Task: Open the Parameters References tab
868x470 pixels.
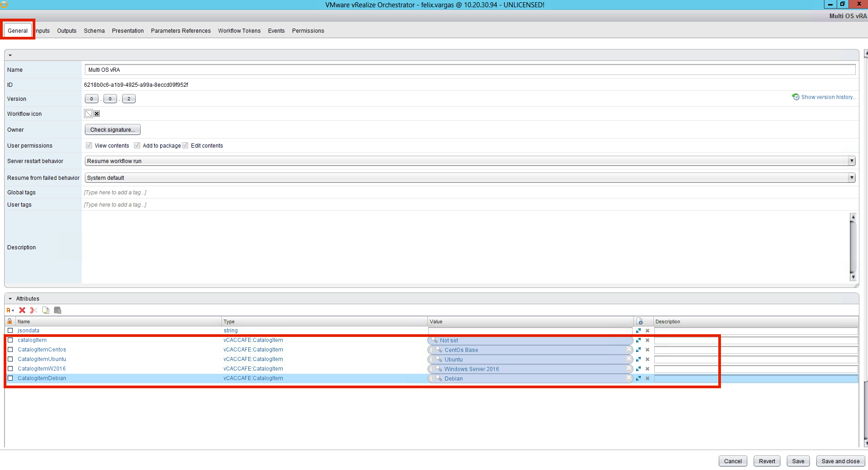Action: click(x=181, y=31)
